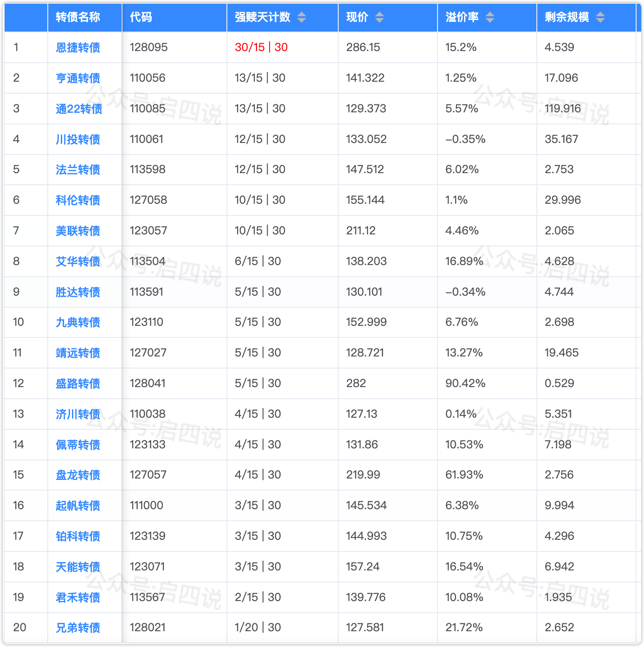Click bond code 110056 cell
644x647 pixels.
(148, 78)
